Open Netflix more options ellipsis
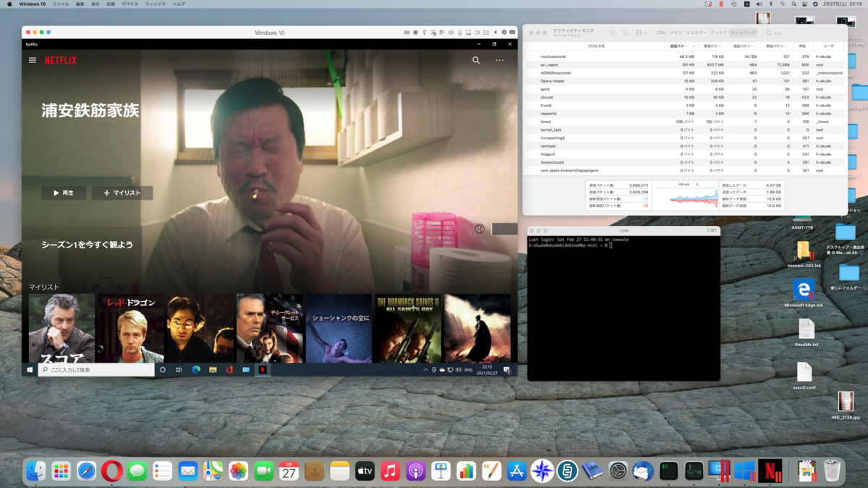This screenshot has width=868, height=488. click(x=499, y=60)
